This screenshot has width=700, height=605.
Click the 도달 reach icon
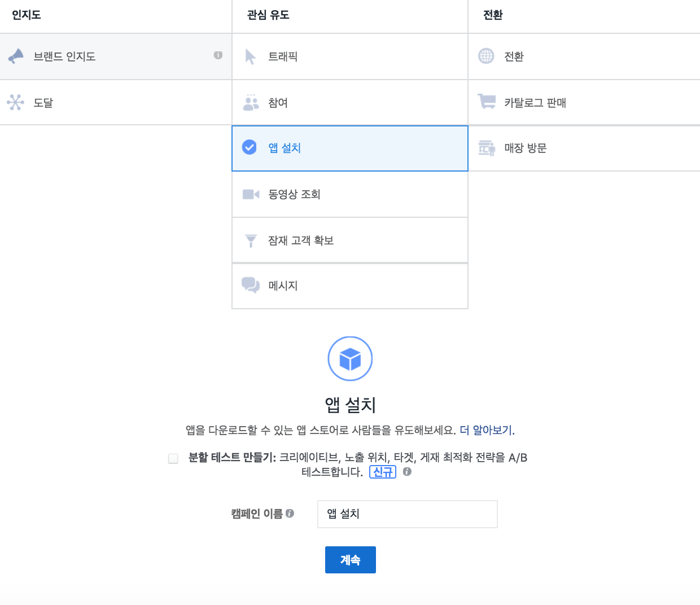click(x=16, y=102)
